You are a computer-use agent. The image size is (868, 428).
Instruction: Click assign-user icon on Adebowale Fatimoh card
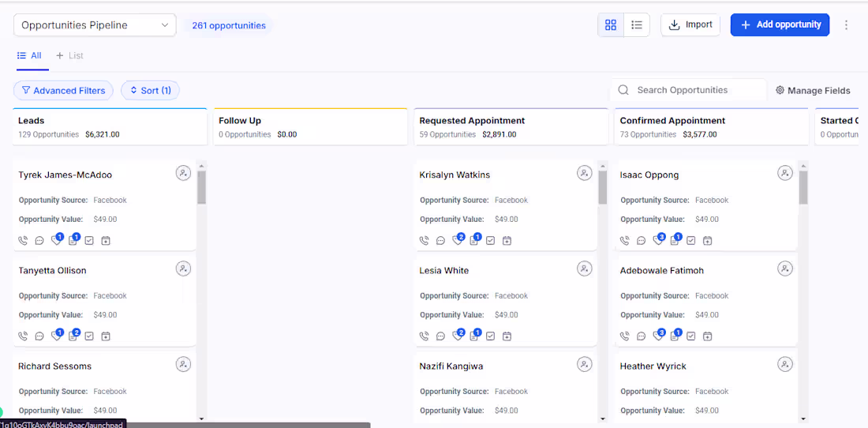[785, 269]
